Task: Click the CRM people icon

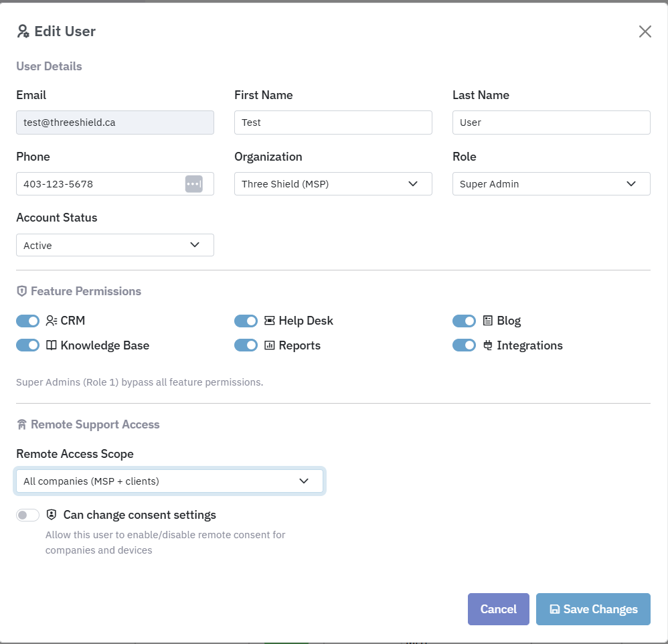Action: point(52,321)
